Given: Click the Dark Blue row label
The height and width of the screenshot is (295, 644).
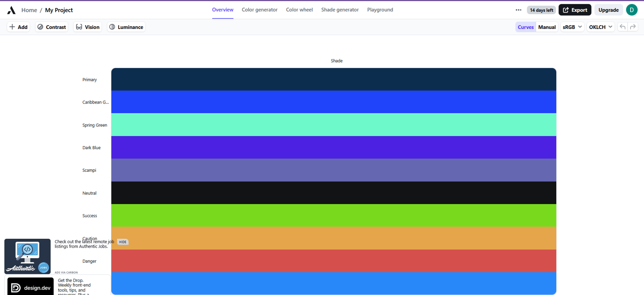Looking at the screenshot, I should click(91, 147).
